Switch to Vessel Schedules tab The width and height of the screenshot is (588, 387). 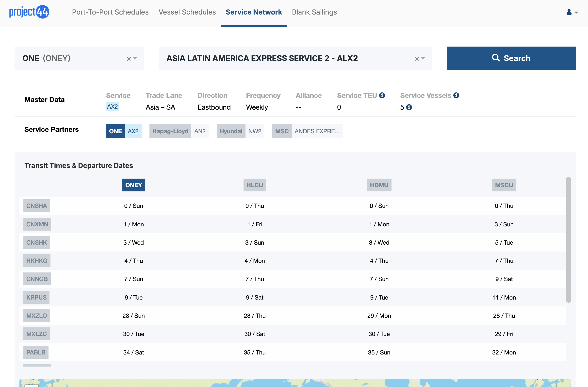point(187,12)
